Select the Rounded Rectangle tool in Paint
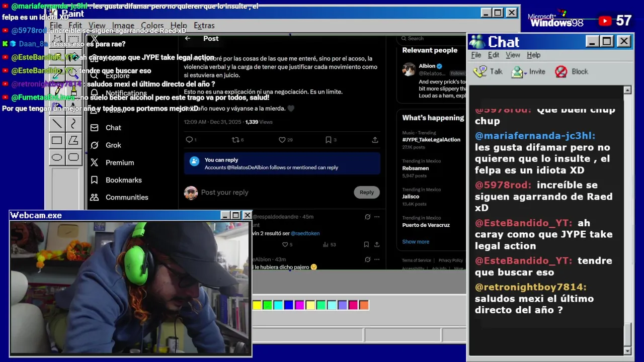Viewport: 644px width, 362px height. click(73, 157)
